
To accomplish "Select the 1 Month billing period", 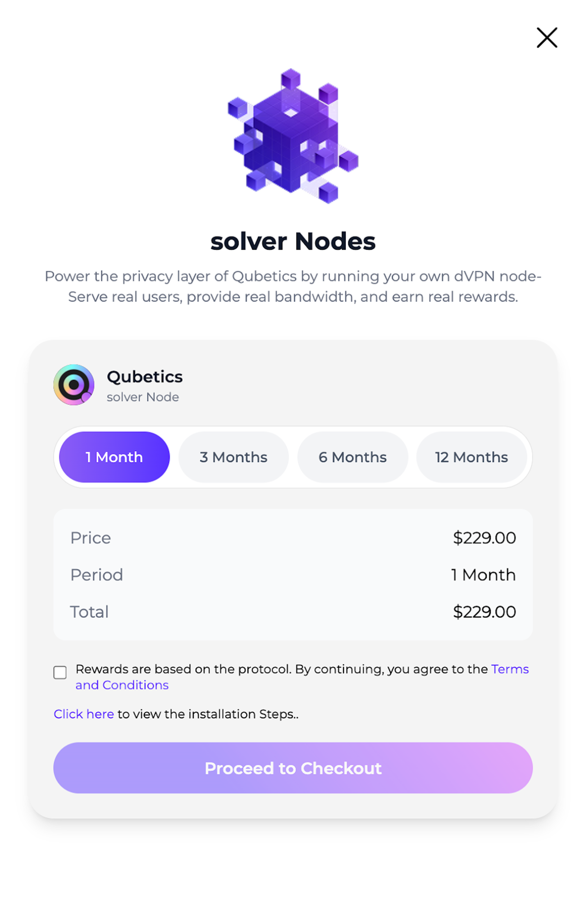I will click(x=114, y=457).
